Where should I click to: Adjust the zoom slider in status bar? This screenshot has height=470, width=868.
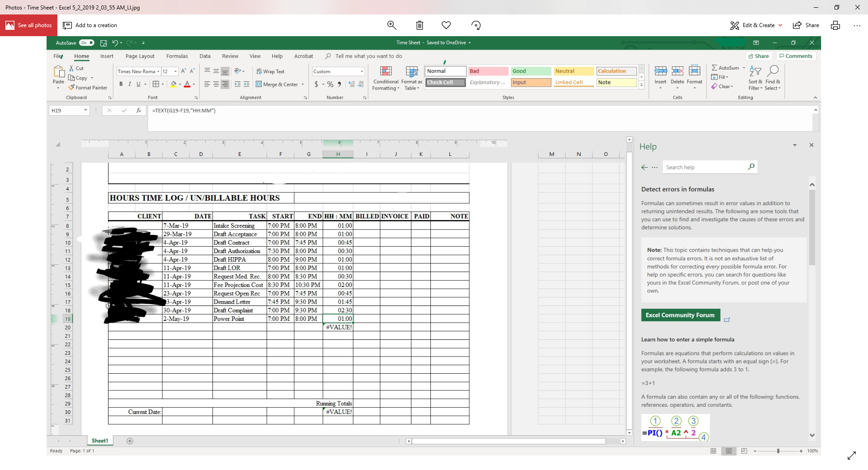click(778, 451)
